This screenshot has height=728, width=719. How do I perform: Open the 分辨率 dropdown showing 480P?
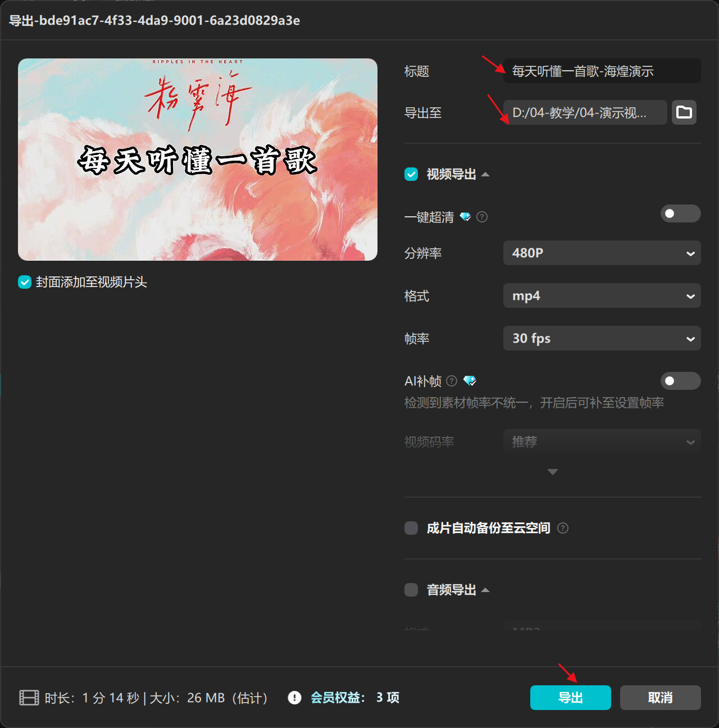point(602,253)
